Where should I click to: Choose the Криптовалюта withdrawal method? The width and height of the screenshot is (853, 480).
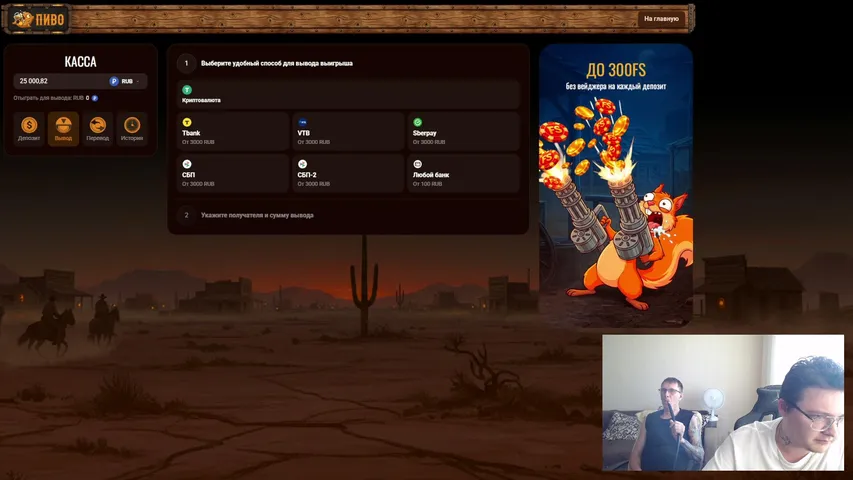pos(348,94)
